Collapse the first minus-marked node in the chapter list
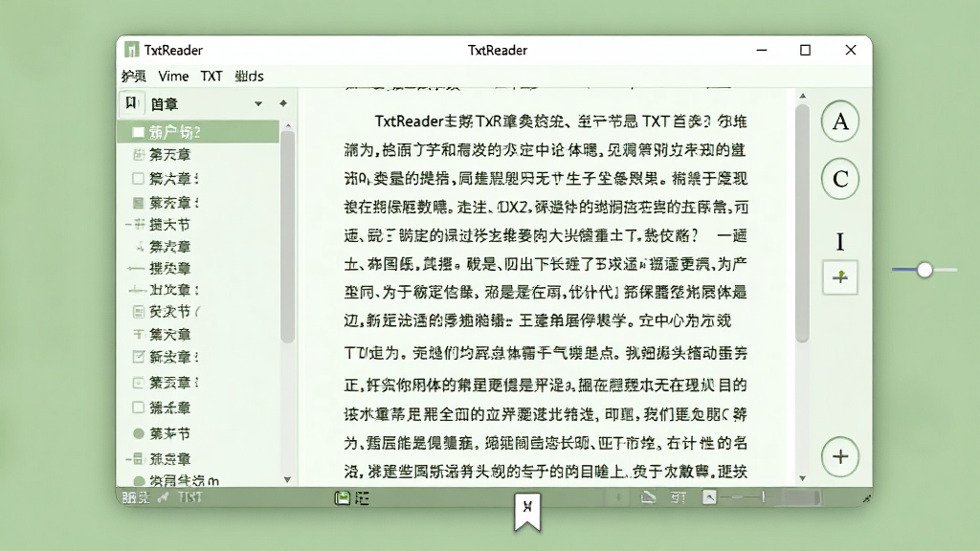This screenshot has height=551, width=980. pos(128,224)
